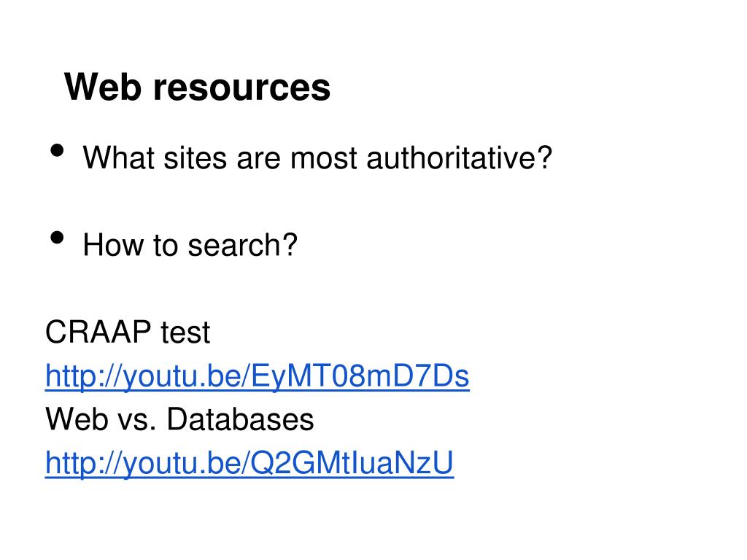Click the word 'sites' in the first bullet
747x560 pixels.
coord(196,157)
